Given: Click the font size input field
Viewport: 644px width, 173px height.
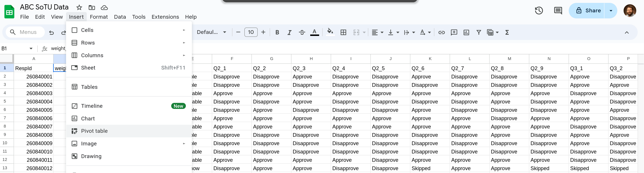Looking at the screenshot, I should tap(251, 32).
